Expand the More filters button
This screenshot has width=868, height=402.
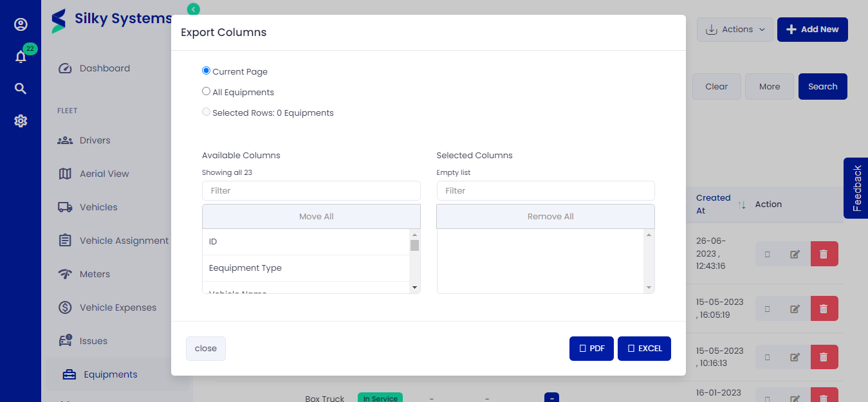[769, 87]
